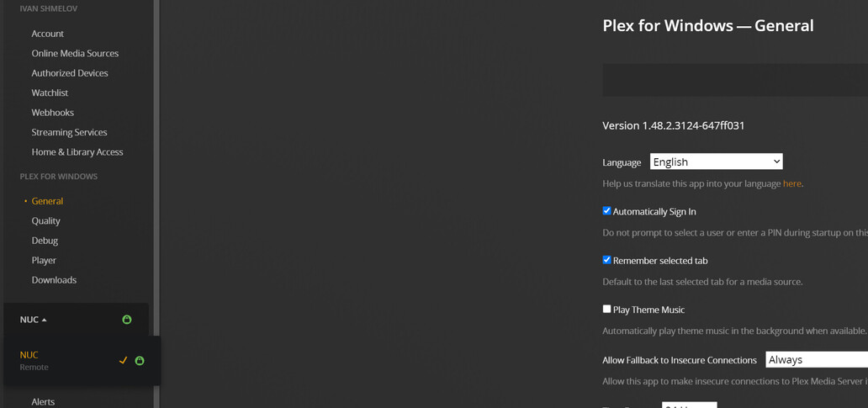Open Allow Fallback to Insecure Connections dropdown

tap(816, 360)
